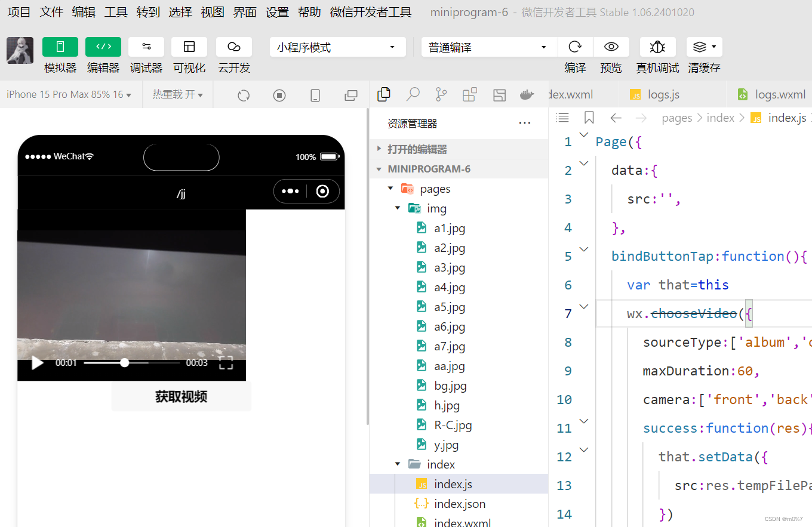Open the 可视化 visual layout tool
Viewport: 812px width, 527px height.
[x=189, y=47]
